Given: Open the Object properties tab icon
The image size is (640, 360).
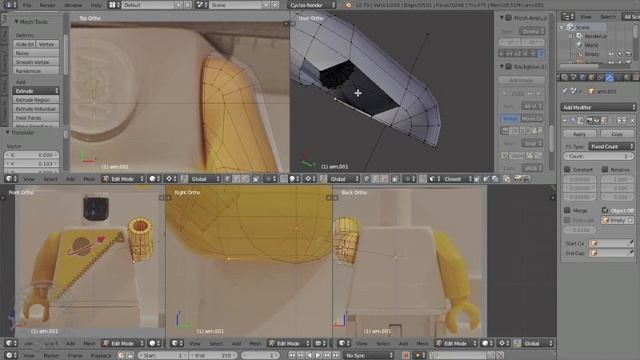Looking at the screenshot, I should (x=591, y=77).
